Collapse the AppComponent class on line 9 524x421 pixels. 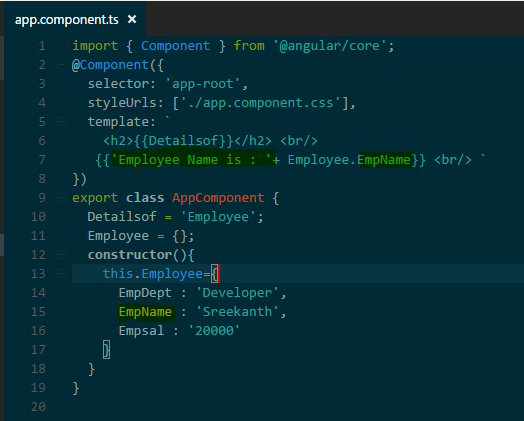(61, 197)
